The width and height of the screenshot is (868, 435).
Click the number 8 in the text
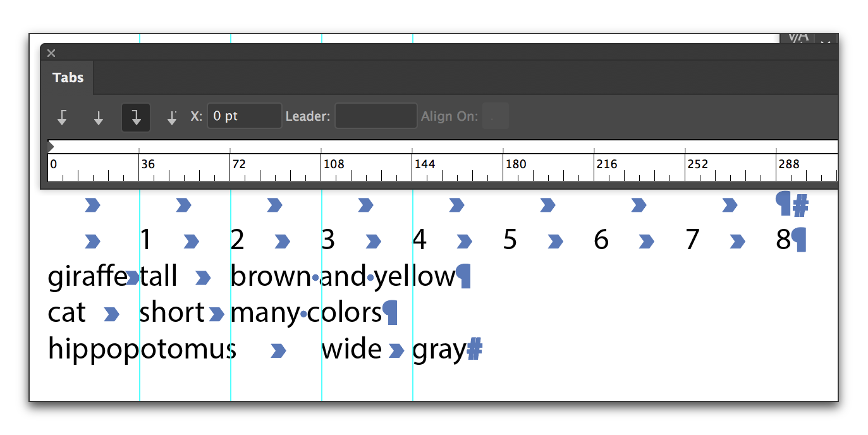783,240
